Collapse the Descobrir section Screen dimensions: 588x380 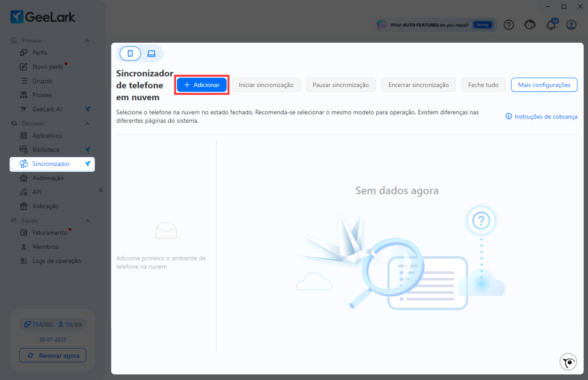pyautogui.click(x=87, y=124)
